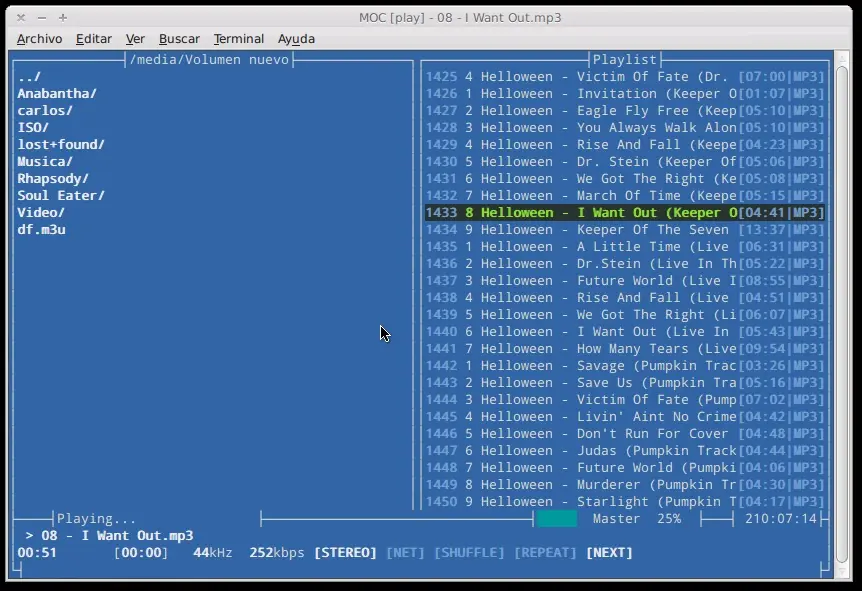Click the elapsed time 00:51
This screenshot has width=862, height=591.
(x=37, y=553)
